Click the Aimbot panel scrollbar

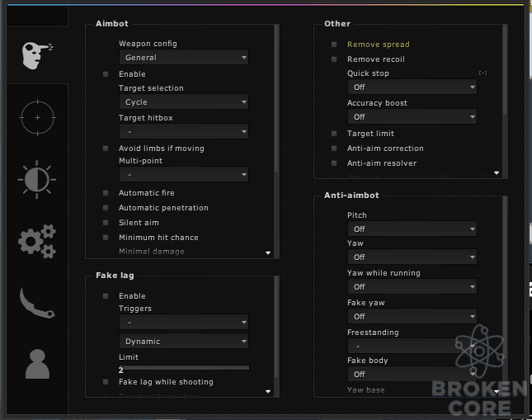pos(276,98)
